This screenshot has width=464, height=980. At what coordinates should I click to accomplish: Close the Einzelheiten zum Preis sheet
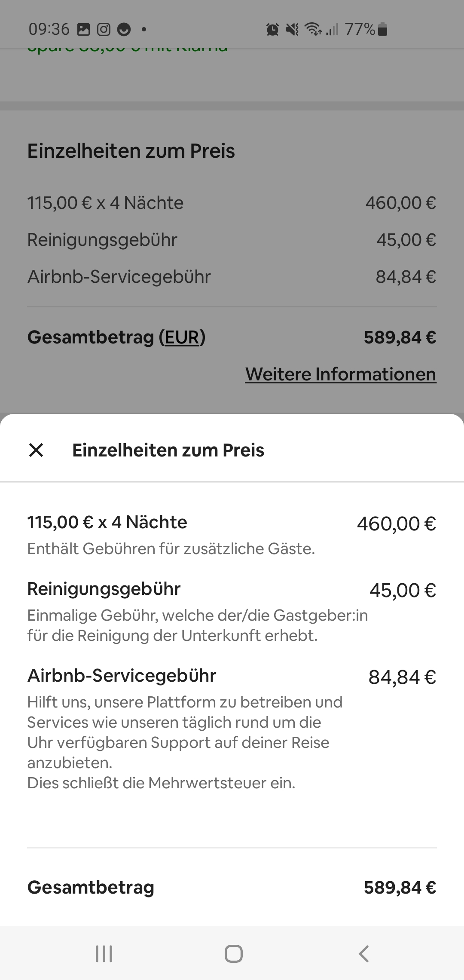pos(36,450)
